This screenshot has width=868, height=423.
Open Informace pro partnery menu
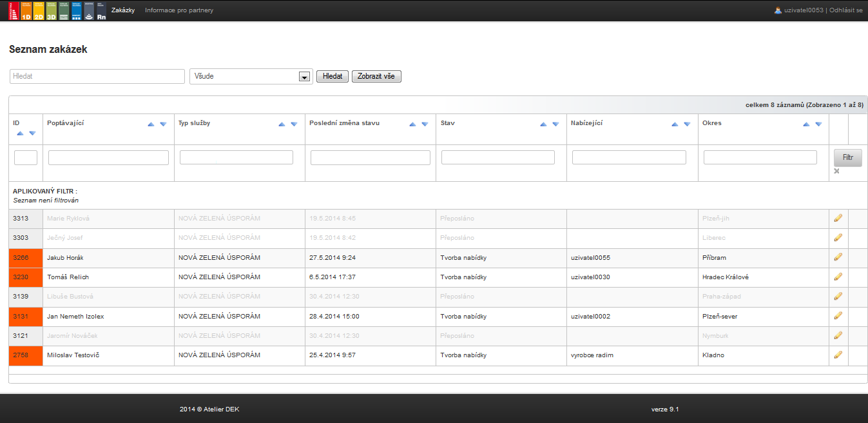(179, 10)
